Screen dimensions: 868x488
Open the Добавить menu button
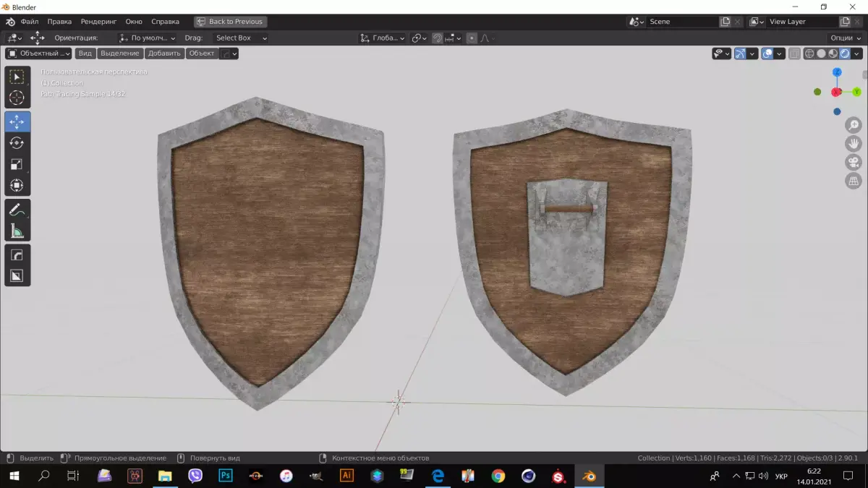[164, 53]
